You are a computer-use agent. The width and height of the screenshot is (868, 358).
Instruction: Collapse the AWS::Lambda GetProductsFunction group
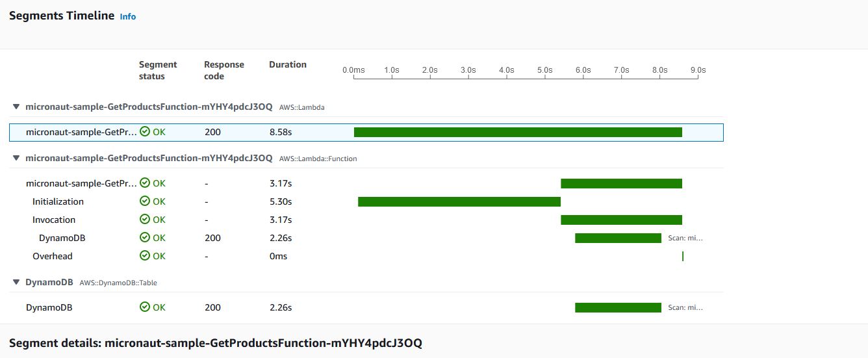(x=16, y=107)
